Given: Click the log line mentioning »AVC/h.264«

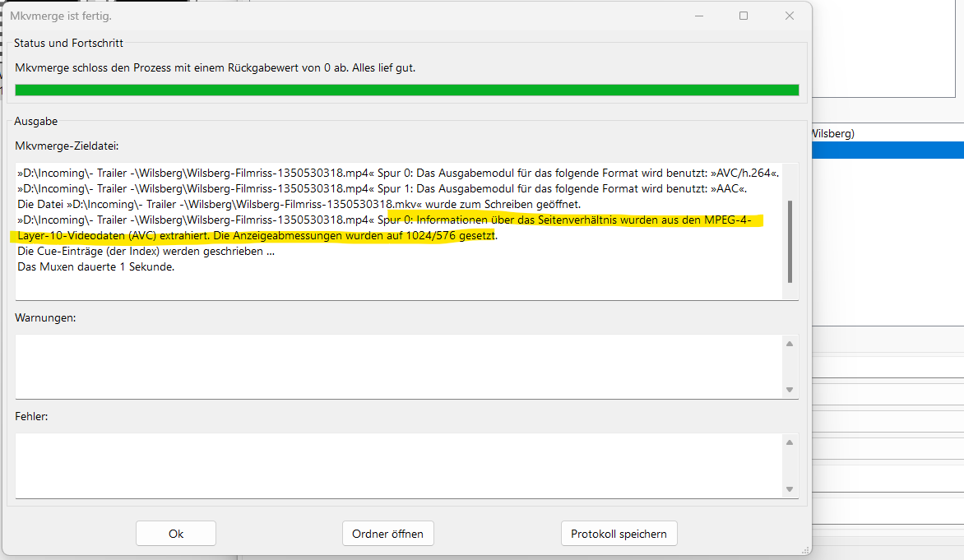Looking at the screenshot, I should [x=398, y=174].
